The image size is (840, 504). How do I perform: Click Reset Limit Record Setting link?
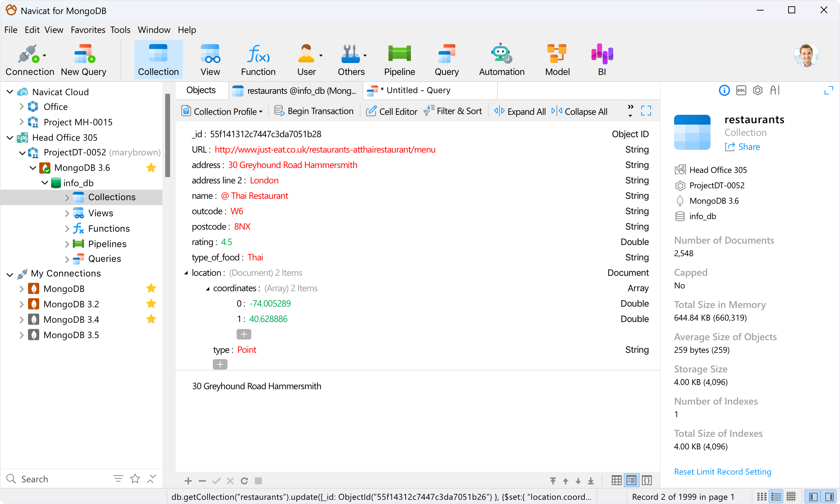pos(722,472)
